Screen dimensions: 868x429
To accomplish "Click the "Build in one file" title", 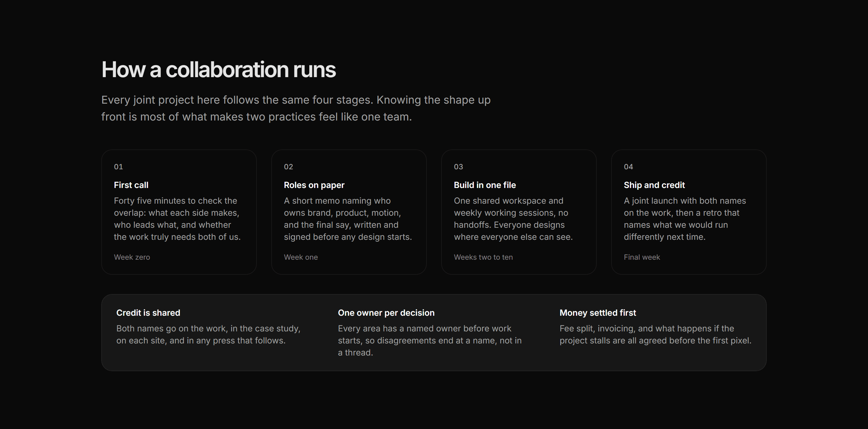I will [485, 185].
